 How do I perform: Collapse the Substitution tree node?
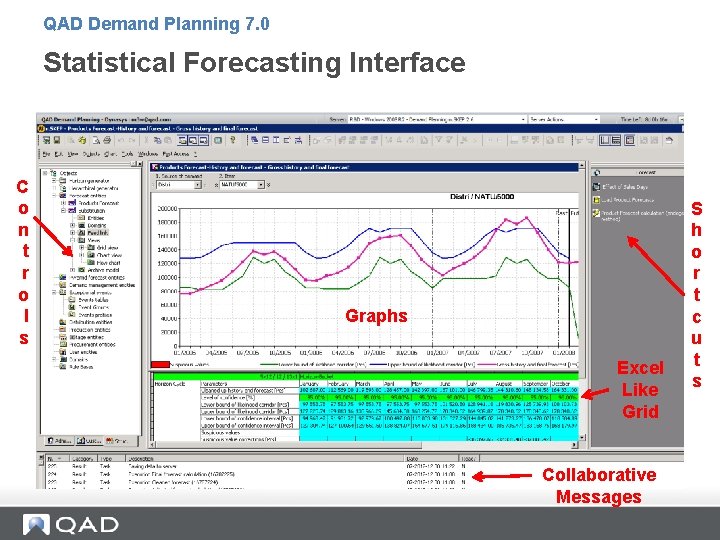point(63,210)
